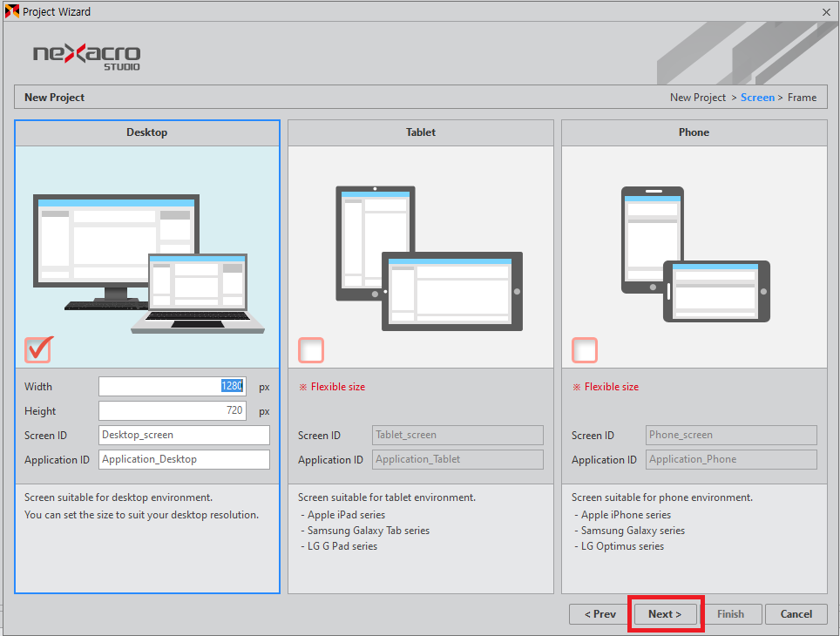Click the Tablet panel header
The width and height of the screenshot is (840, 636).
coord(420,132)
